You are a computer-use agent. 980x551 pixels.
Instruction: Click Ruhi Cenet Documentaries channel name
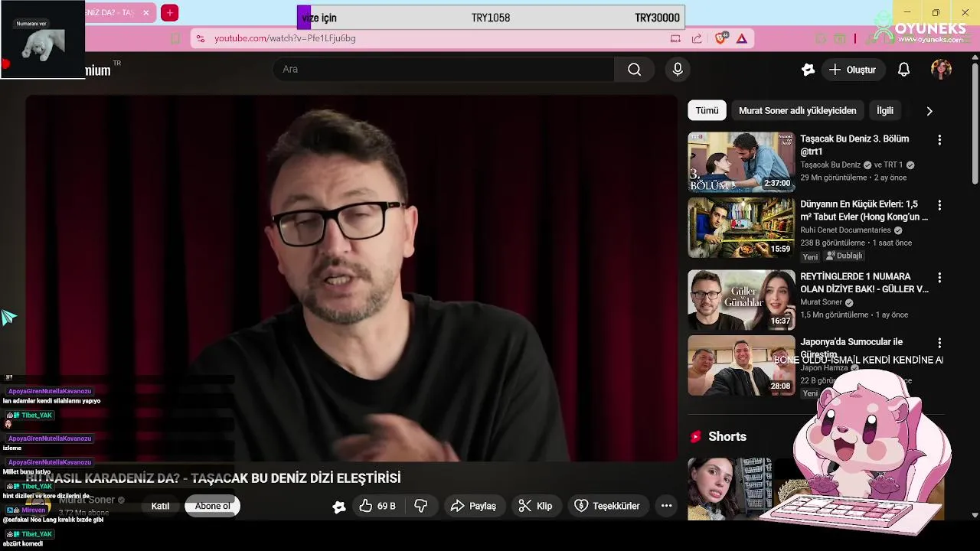click(845, 230)
